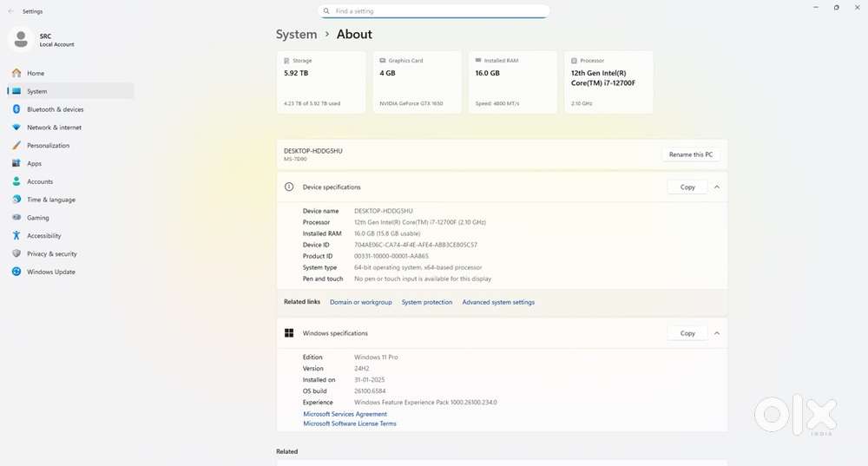This screenshot has width=868, height=466.
Task: Open Personalization brush icon
Action: tap(16, 146)
